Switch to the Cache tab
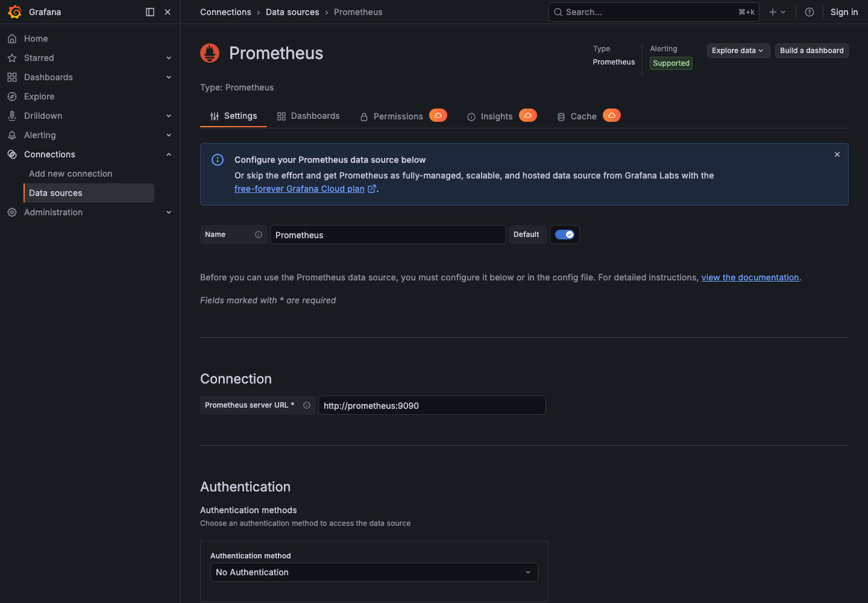 [x=577, y=116]
